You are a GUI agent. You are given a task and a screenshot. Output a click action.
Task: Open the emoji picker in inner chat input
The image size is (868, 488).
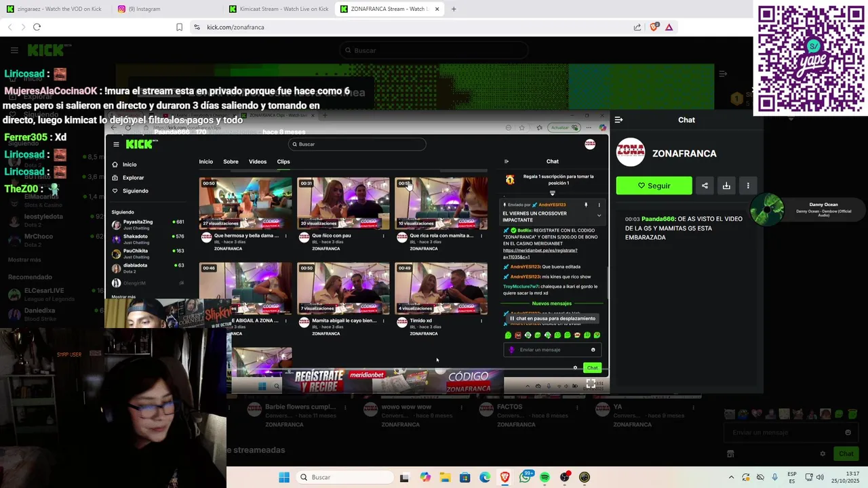(x=593, y=350)
